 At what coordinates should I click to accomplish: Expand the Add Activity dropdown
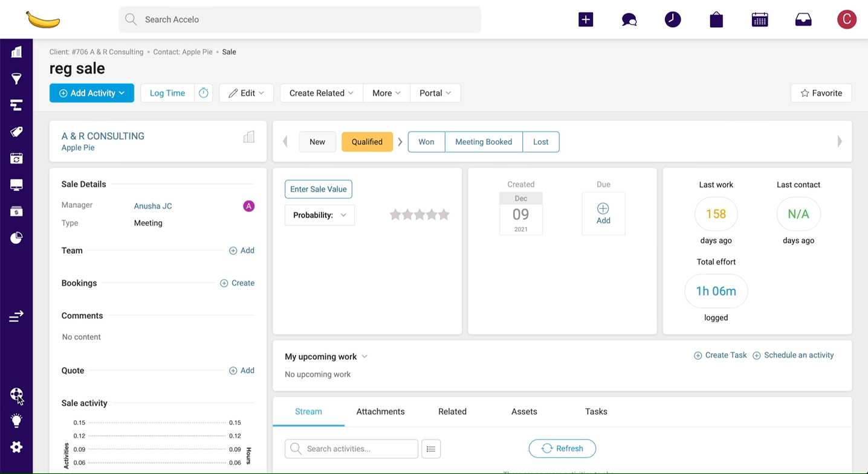tap(92, 93)
